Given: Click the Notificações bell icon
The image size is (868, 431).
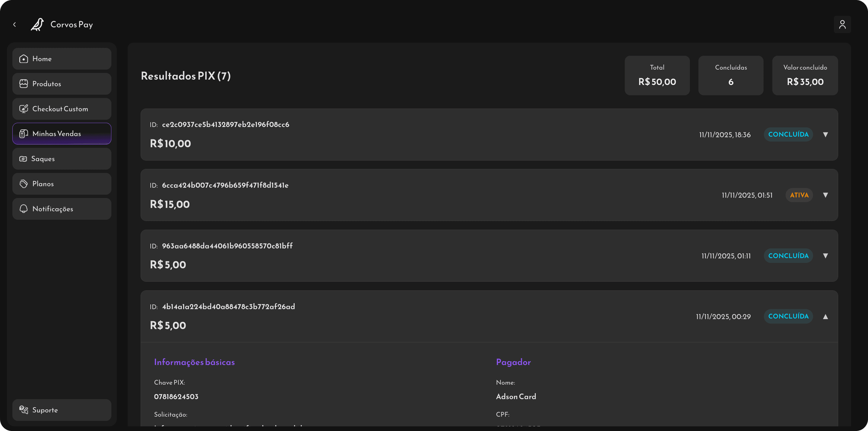Looking at the screenshot, I should (24, 209).
